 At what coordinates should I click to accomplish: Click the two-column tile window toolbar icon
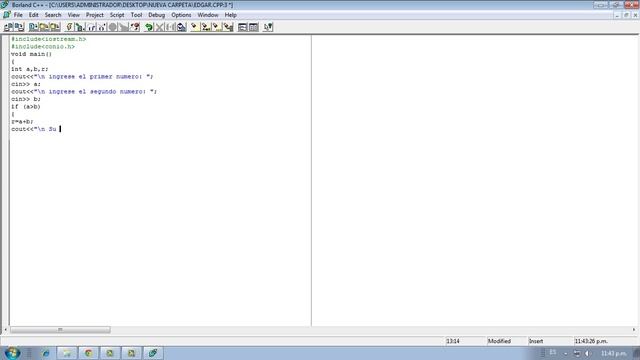253,27
